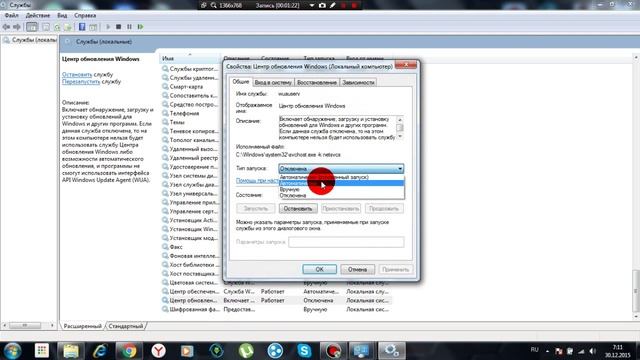Click the screen recorder red taskbar icon
Viewport: 640px width, 360px height.
tap(333, 351)
